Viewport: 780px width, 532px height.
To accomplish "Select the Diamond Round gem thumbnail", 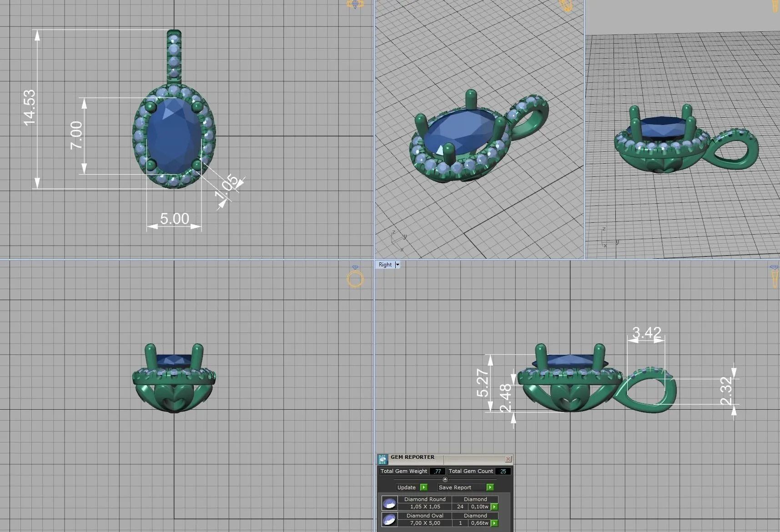I will pyautogui.click(x=389, y=503).
